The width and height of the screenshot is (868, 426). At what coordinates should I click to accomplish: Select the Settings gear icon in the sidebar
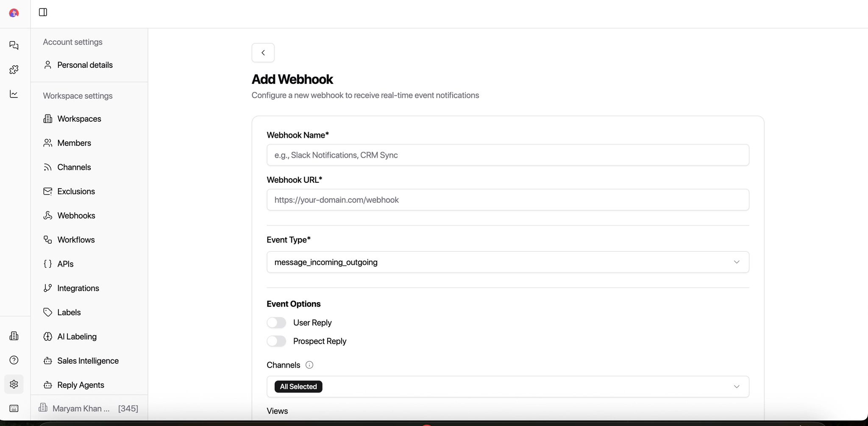14,384
